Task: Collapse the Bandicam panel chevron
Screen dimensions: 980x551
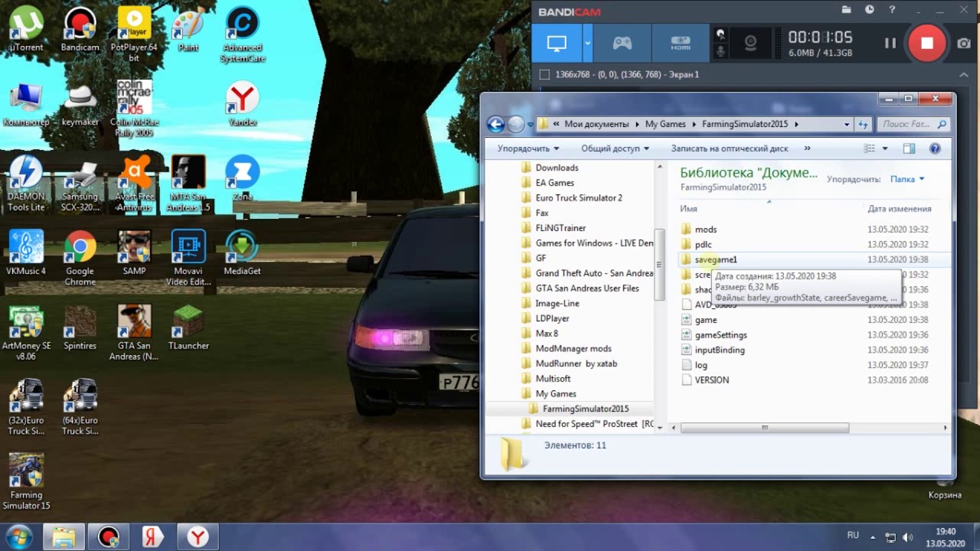Action: [965, 75]
